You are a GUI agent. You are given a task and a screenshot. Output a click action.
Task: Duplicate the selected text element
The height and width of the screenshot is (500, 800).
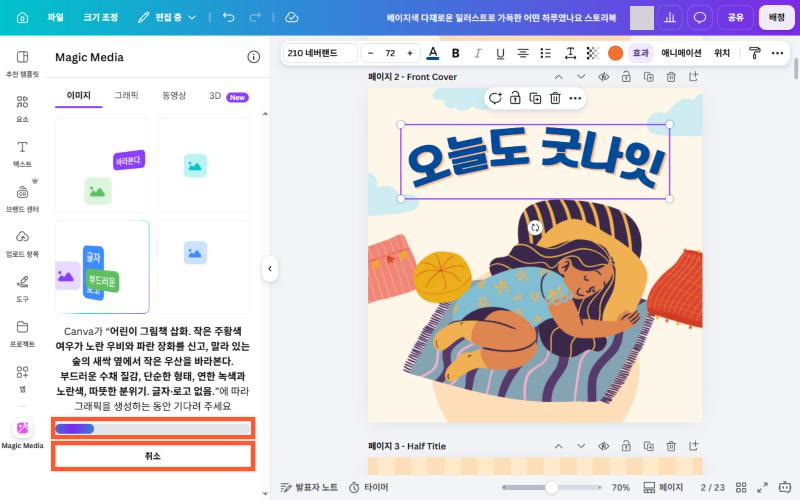coord(535,98)
